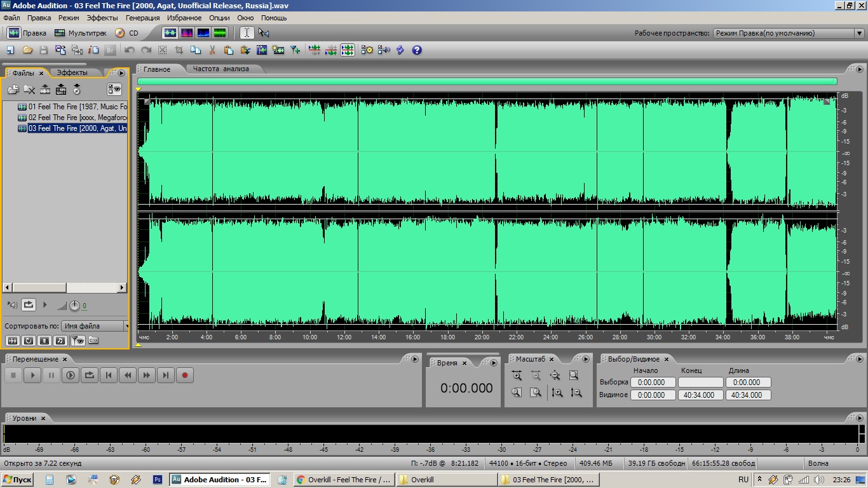Open the Генерация menu
This screenshot has width=868, height=488.
pos(143,18)
